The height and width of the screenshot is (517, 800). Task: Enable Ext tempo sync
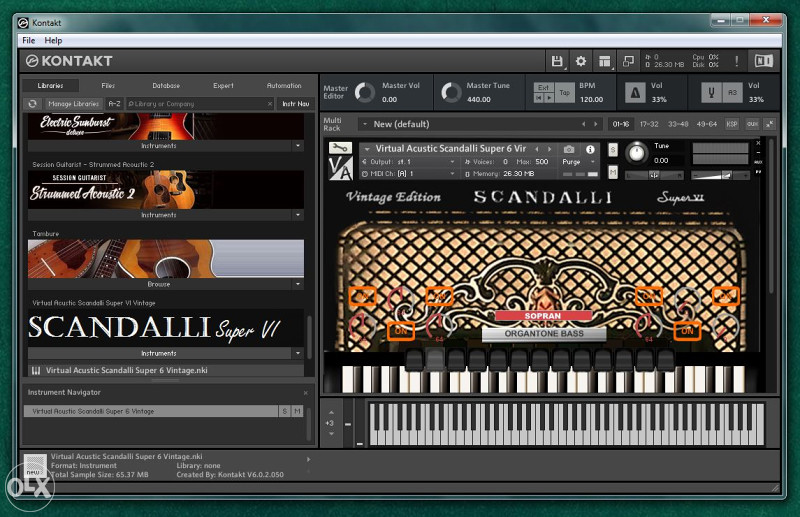(543, 87)
